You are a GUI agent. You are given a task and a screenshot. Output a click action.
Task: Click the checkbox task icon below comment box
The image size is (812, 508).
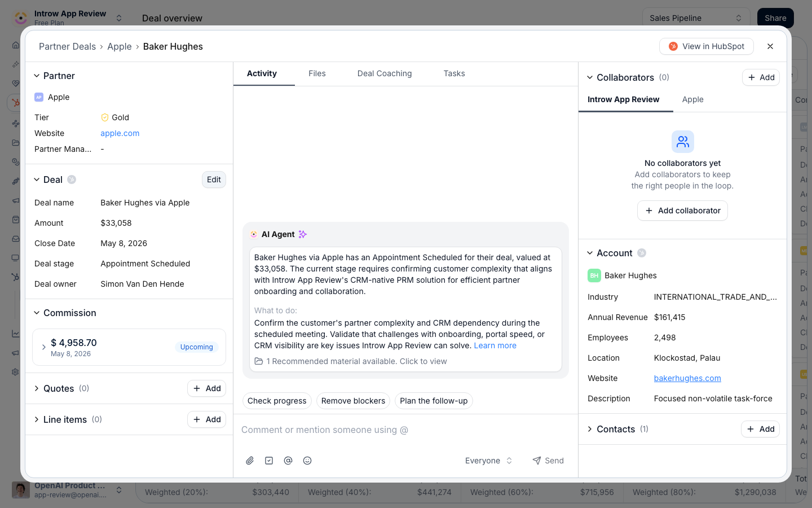[x=269, y=461]
